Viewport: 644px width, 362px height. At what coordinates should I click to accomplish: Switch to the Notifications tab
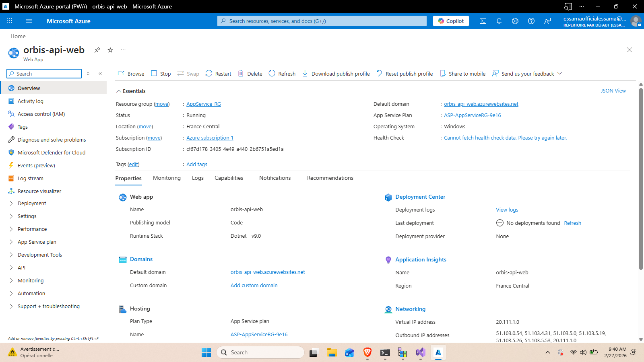tap(275, 178)
